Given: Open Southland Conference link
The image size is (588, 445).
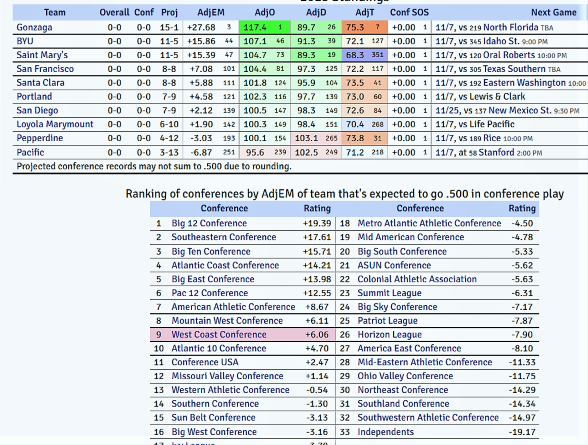Looking at the screenshot, I should pyautogui.click(x=403, y=404).
